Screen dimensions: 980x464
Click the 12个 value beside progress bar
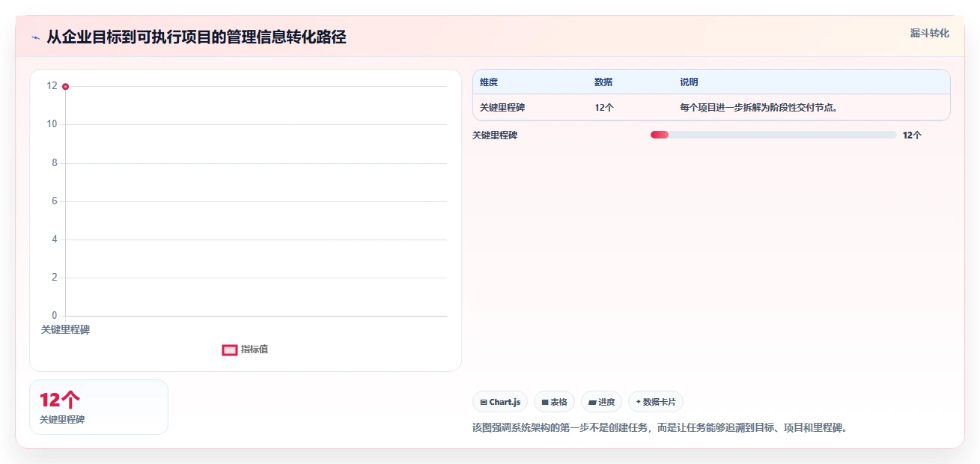pos(912,135)
